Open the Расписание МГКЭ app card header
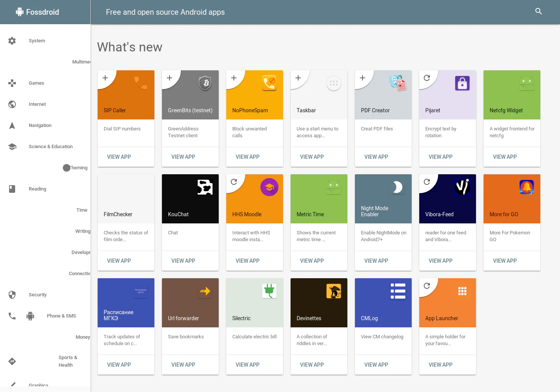Viewport: 560px width, 392px height. coord(126,303)
